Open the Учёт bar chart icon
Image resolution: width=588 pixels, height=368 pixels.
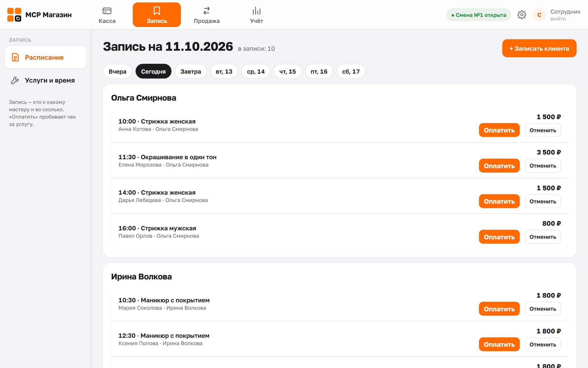257,11
